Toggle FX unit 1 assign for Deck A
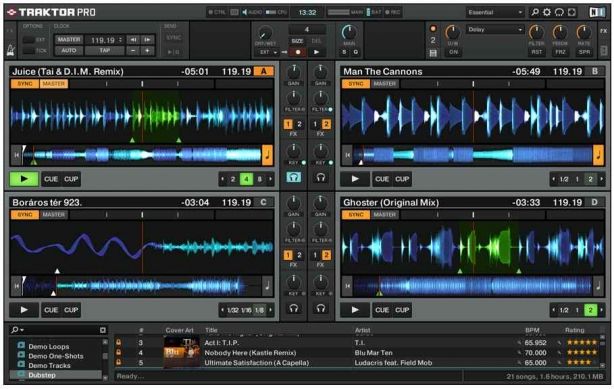The image size is (614, 389). [x=288, y=125]
